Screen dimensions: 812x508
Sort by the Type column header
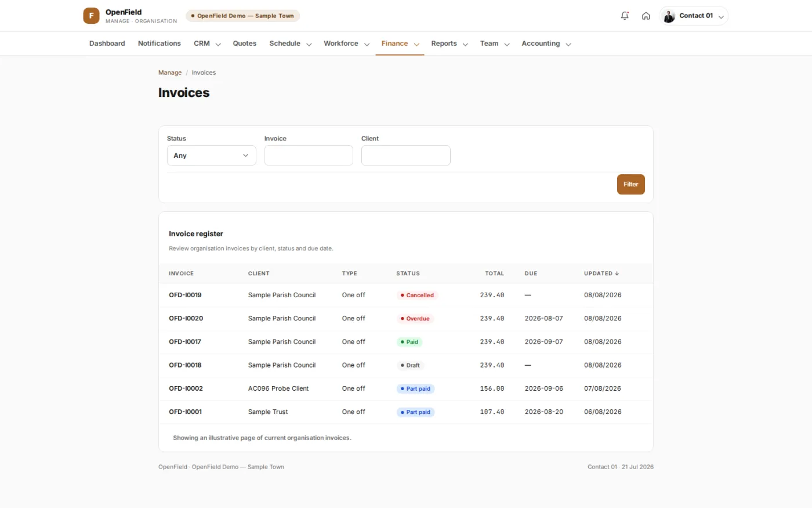tap(350, 273)
